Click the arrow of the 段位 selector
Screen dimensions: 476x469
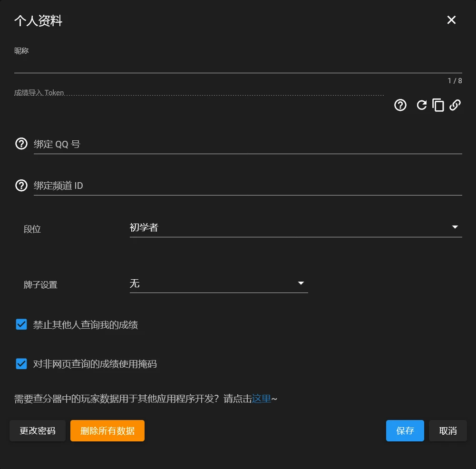tap(455, 227)
